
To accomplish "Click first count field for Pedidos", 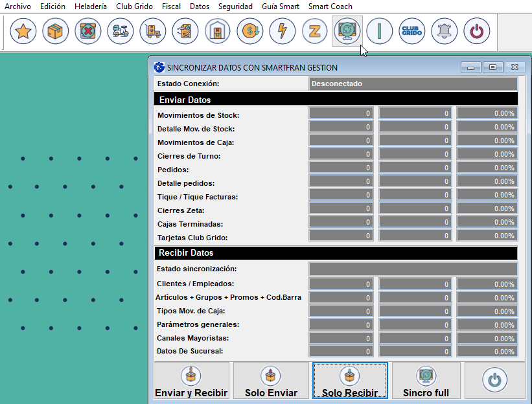I will coord(341,168).
